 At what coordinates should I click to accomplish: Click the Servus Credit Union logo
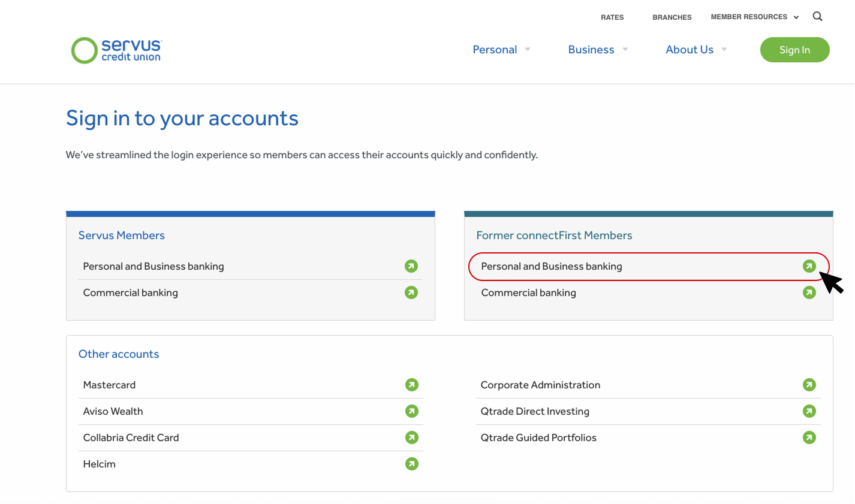tap(116, 50)
